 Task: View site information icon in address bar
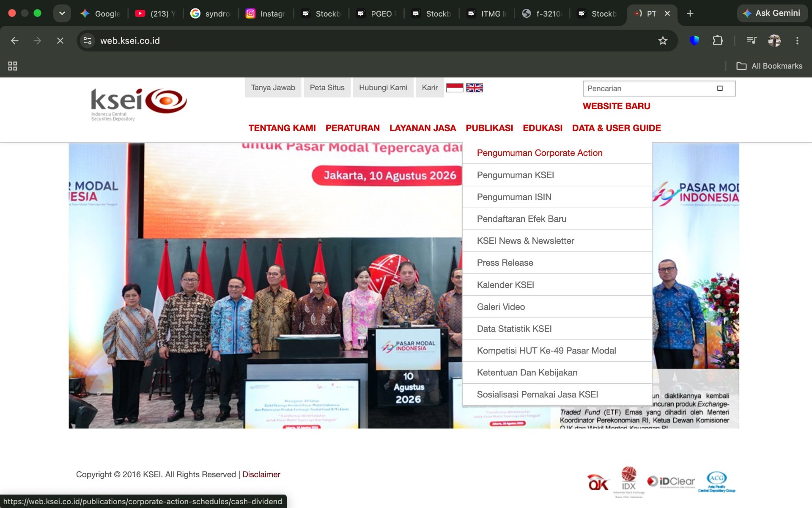tap(88, 41)
